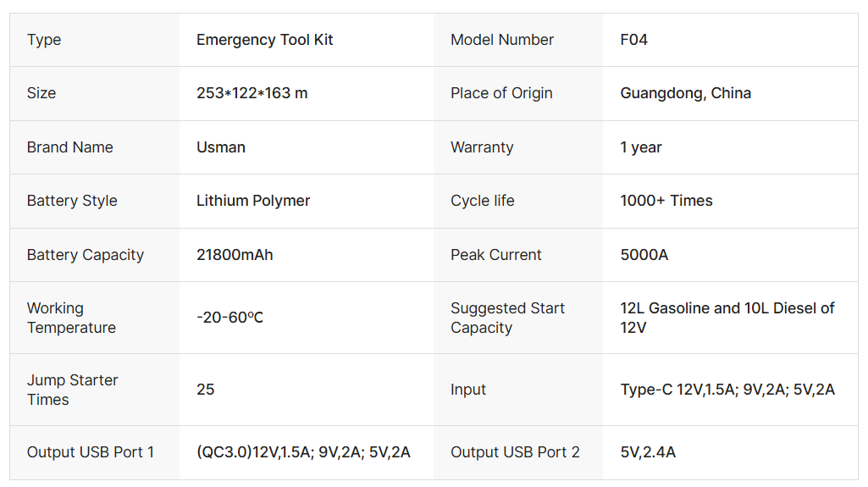This screenshot has height=487, width=868.
Task: Click the size value '253*122*163 m'
Action: click(x=252, y=93)
